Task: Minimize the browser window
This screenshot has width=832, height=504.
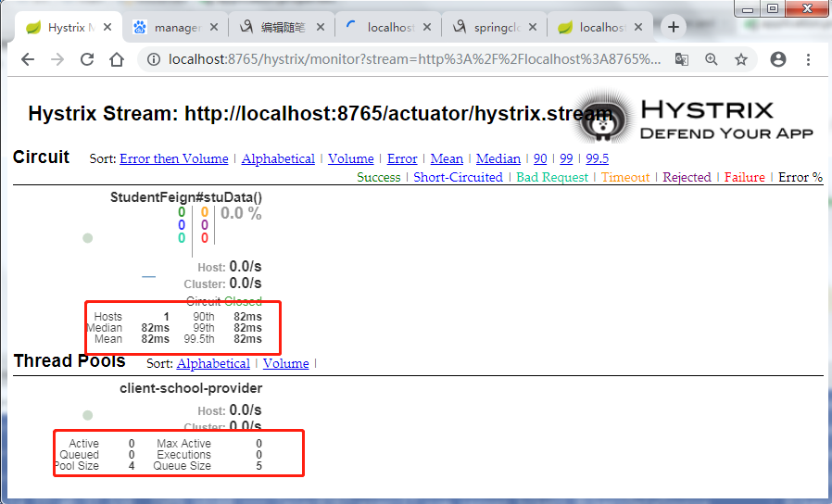Action: pos(749,8)
